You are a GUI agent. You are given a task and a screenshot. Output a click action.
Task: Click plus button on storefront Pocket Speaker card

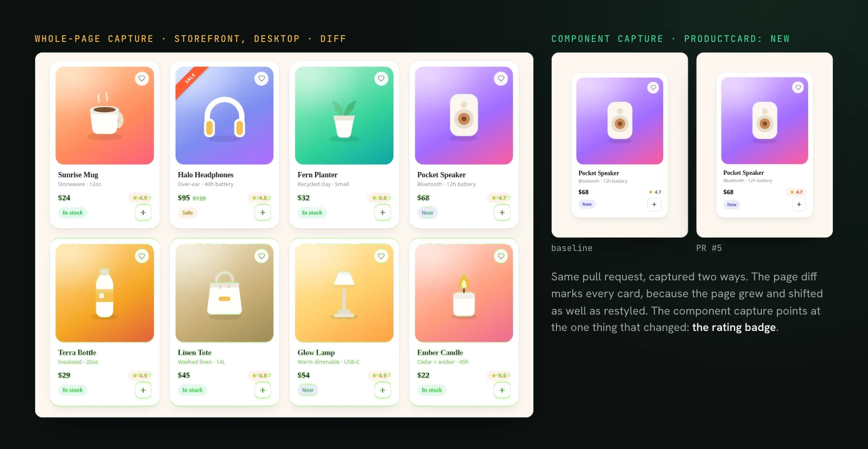click(502, 212)
